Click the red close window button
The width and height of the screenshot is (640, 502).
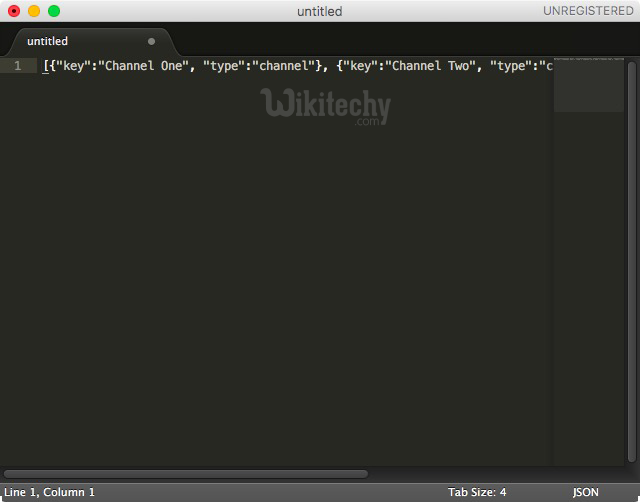coord(14,11)
